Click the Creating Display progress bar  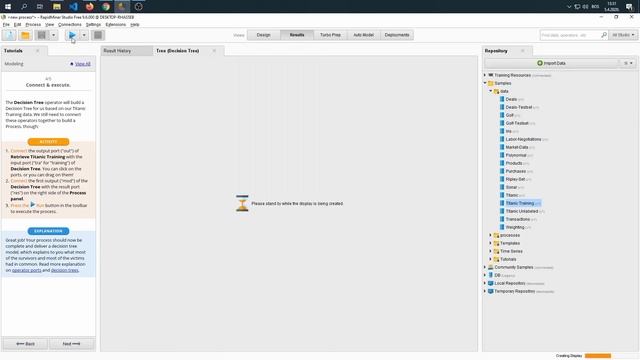pos(598,356)
